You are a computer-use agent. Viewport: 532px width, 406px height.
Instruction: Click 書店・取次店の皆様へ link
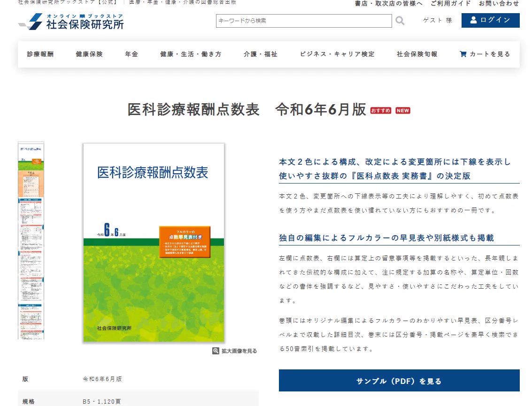pyautogui.click(x=388, y=3)
